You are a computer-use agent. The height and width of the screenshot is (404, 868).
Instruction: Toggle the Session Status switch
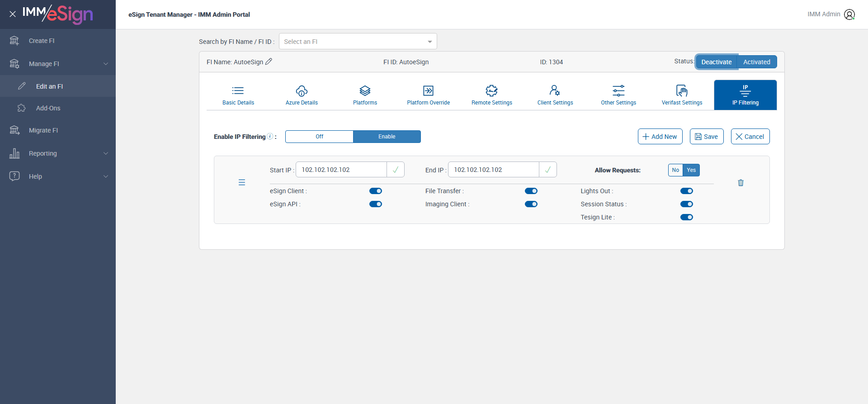pyautogui.click(x=687, y=204)
